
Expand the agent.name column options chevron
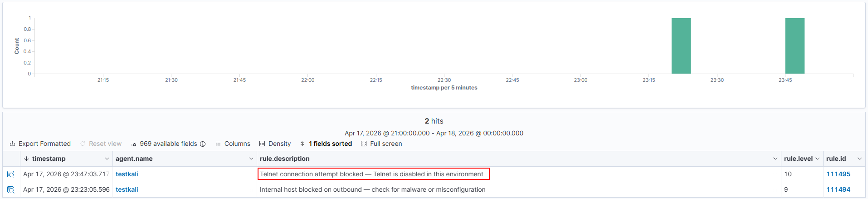click(x=251, y=159)
